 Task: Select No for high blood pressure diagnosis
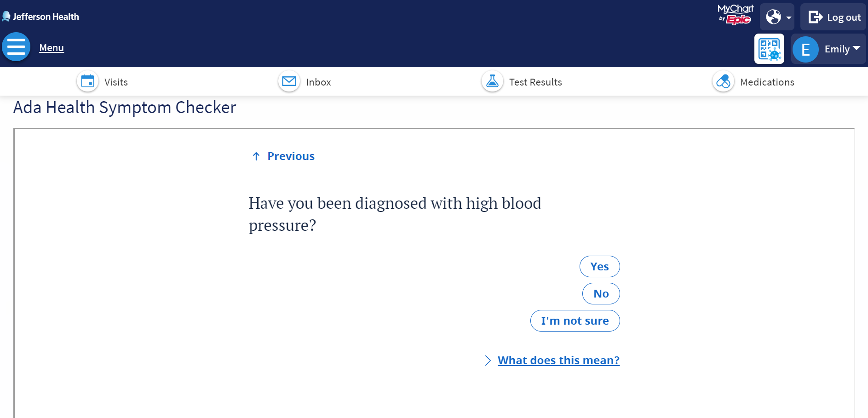coord(601,293)
